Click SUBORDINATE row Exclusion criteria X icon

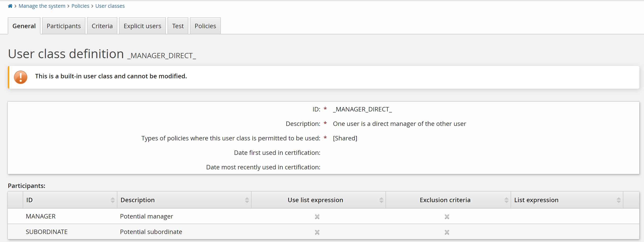447,232
